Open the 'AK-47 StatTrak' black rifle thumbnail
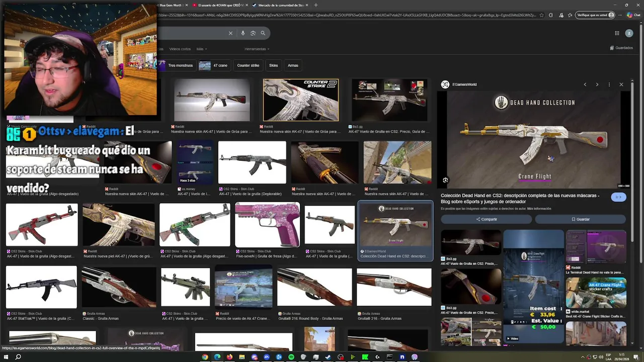This screenshot has width=644, height=362. pyautogui.click(x=41, y=288)
